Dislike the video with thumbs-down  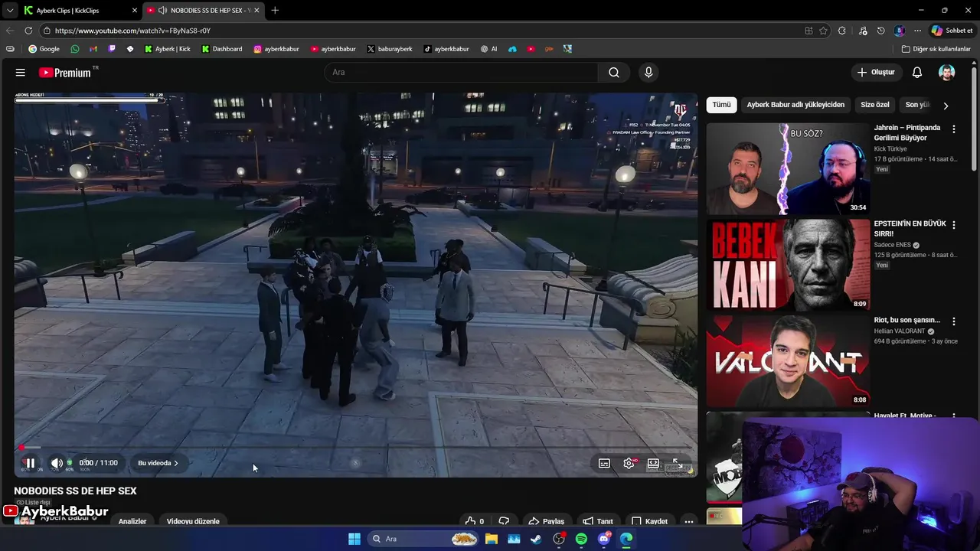[504, 521]
